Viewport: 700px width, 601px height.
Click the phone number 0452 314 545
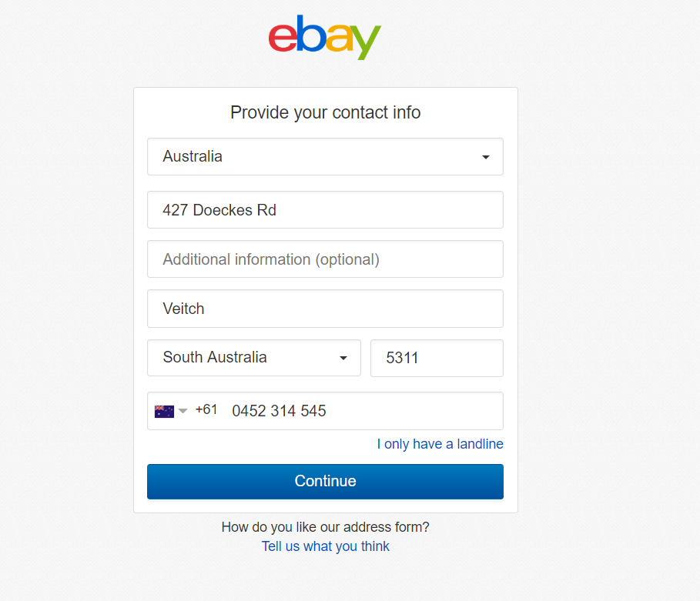click(279, 411)
